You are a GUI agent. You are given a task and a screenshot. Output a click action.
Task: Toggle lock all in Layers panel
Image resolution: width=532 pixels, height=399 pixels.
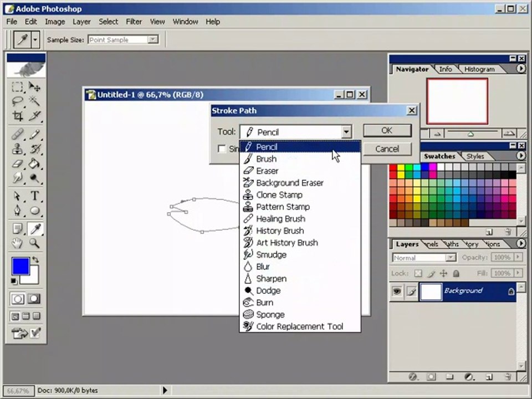click(x=456, y=273)
